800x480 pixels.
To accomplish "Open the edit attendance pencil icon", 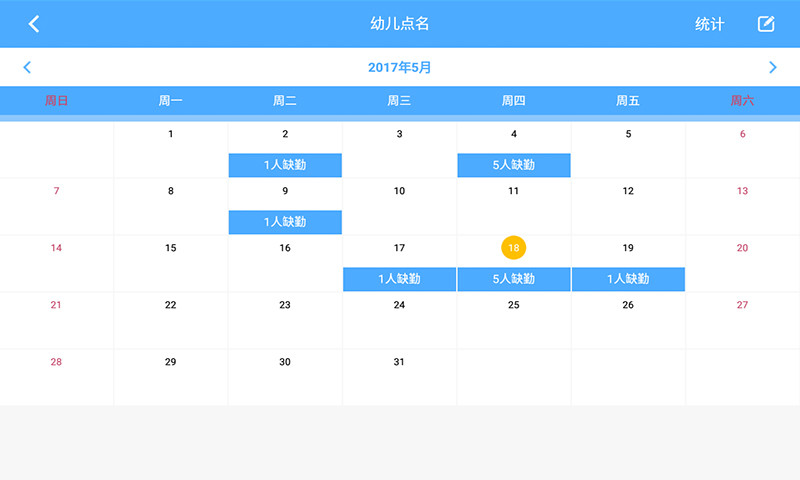I will 766,24.
